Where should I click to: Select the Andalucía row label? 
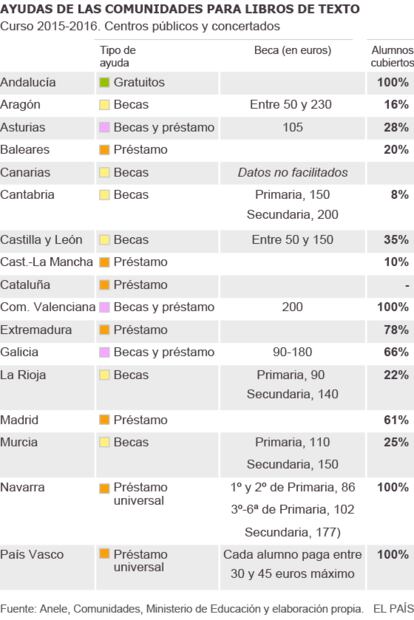click(x=28, y=82)
